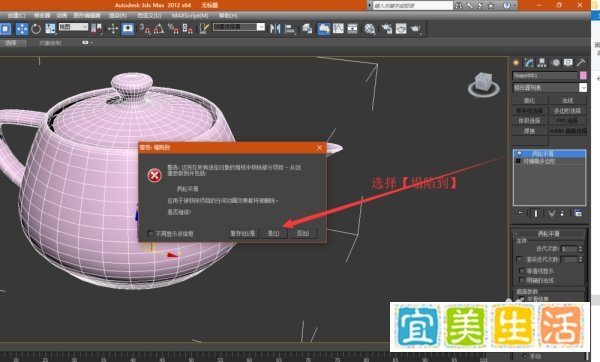Switch to the Hierarchy command panel tab
This screenshot has width=600, height=362.
542,63
